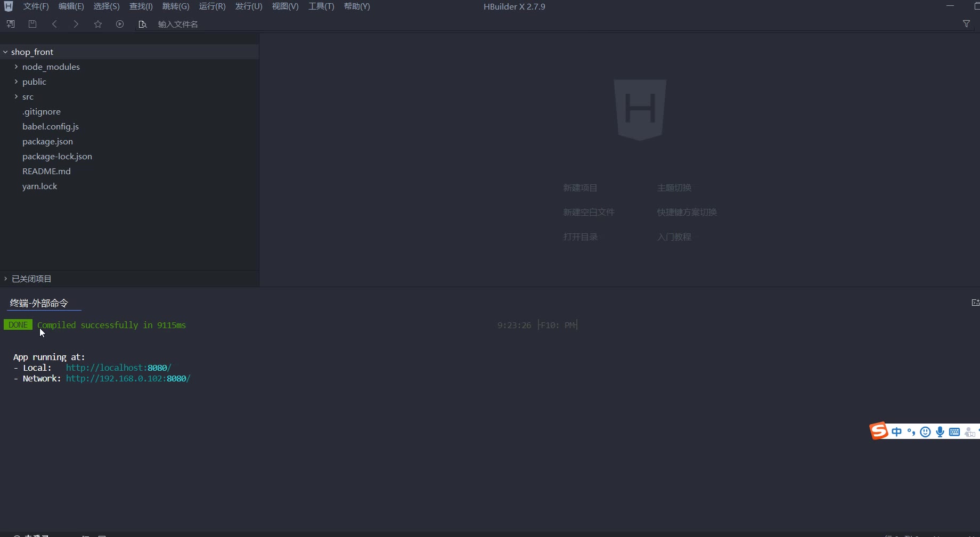Minimize the HBuilder X window

(x=950, y=6)
